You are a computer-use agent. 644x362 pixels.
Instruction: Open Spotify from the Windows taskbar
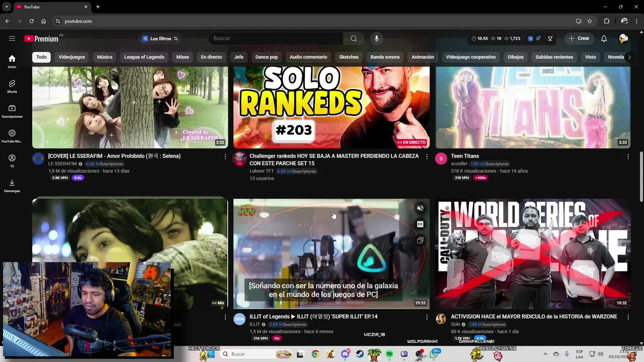coord(389,354)
